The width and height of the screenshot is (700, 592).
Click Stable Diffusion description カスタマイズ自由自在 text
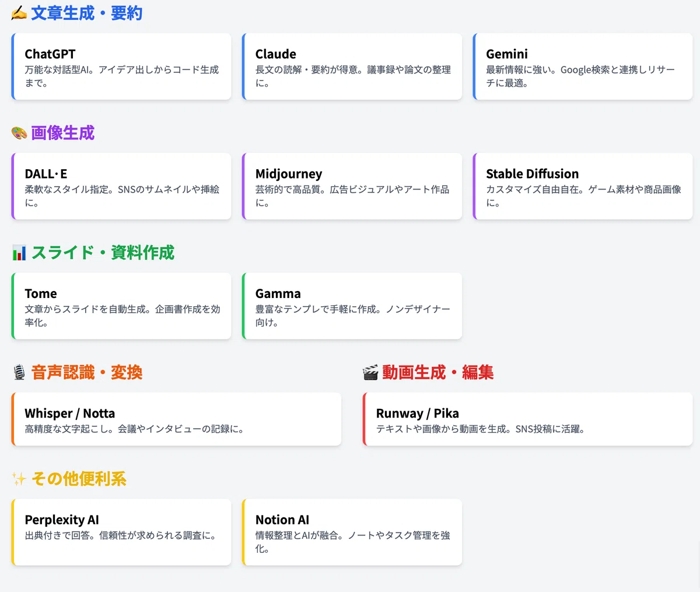532,189
